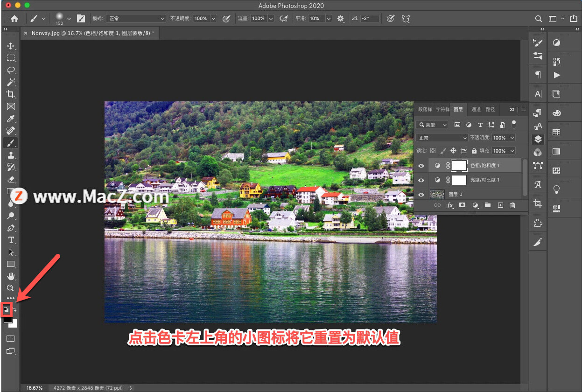
Task: Toggle lock position icon
Action: tap(453, 151)
